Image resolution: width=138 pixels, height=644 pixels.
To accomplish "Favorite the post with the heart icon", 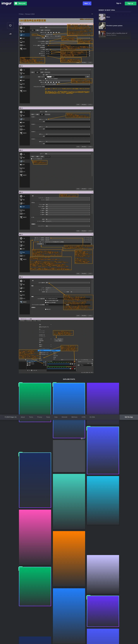I will click(10, 26).
